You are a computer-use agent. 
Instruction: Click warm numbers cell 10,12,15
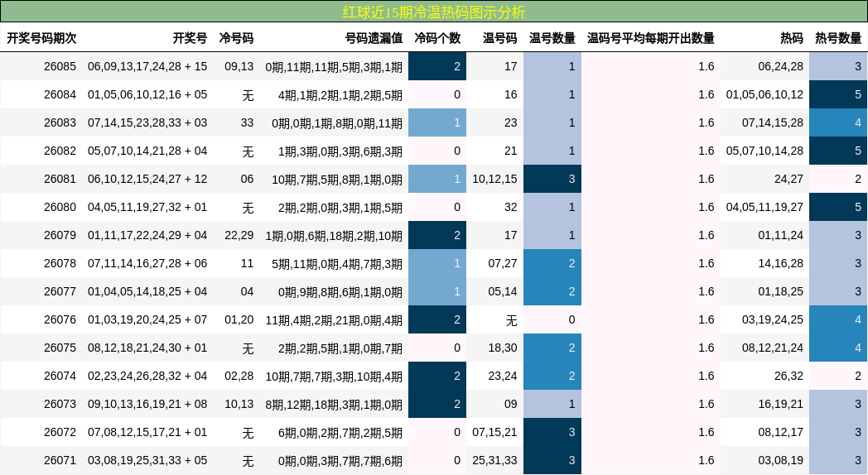[x=495, y=180]
